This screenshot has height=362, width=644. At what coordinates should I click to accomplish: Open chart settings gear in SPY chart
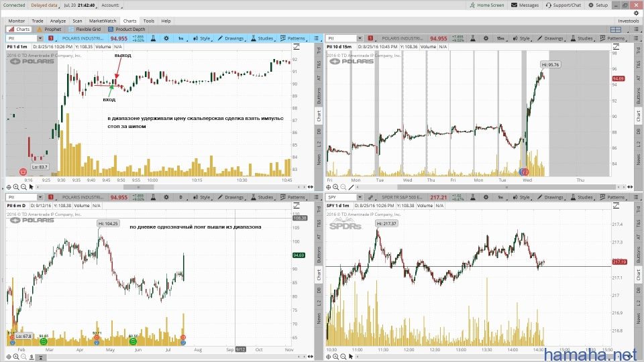tap(486, 197)
